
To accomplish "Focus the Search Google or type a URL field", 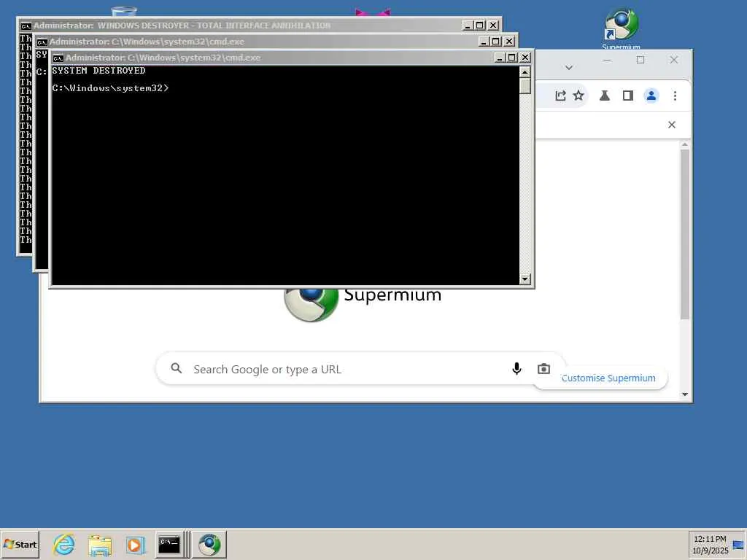I will (x=360, y=368).
